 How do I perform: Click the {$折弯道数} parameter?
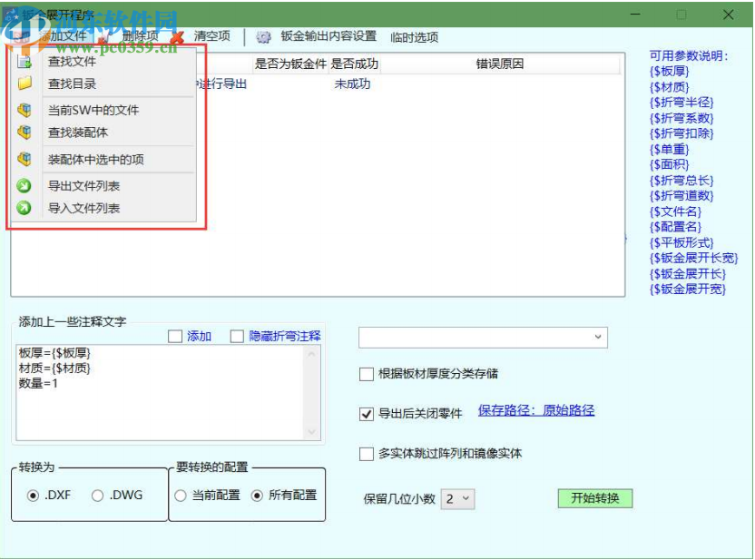tap(681, 196)
